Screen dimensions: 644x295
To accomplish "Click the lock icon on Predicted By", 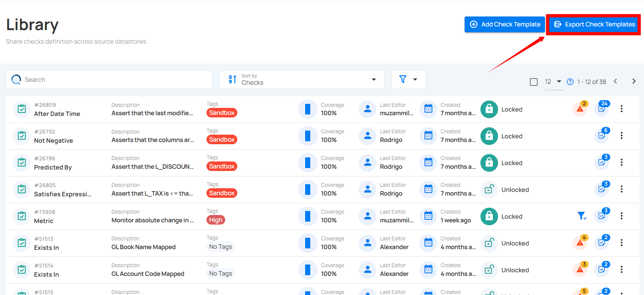I will (489, 163).
